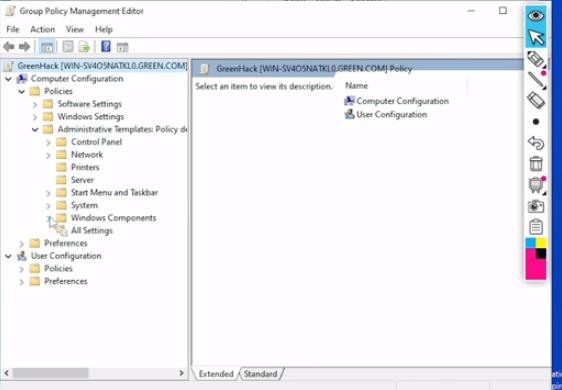
Task: Collapse the Policies node under Computer Configuration
Action: tap(22, 91)
